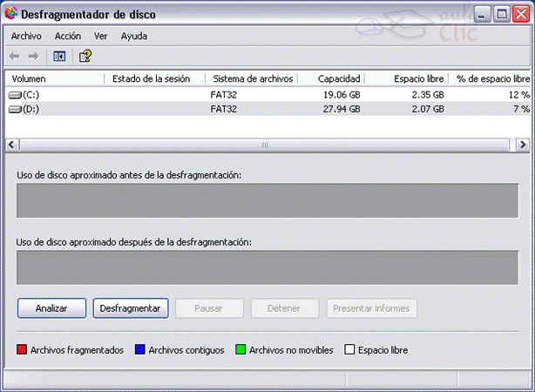535x392 pixels.
Task: Click the FAT32 cell in D: row
Action: point(224,109)
